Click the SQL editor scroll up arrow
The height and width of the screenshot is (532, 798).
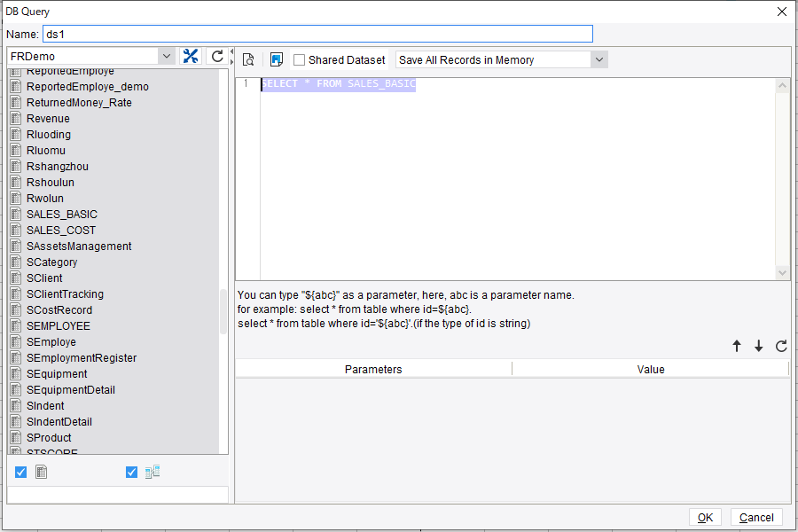782,85
